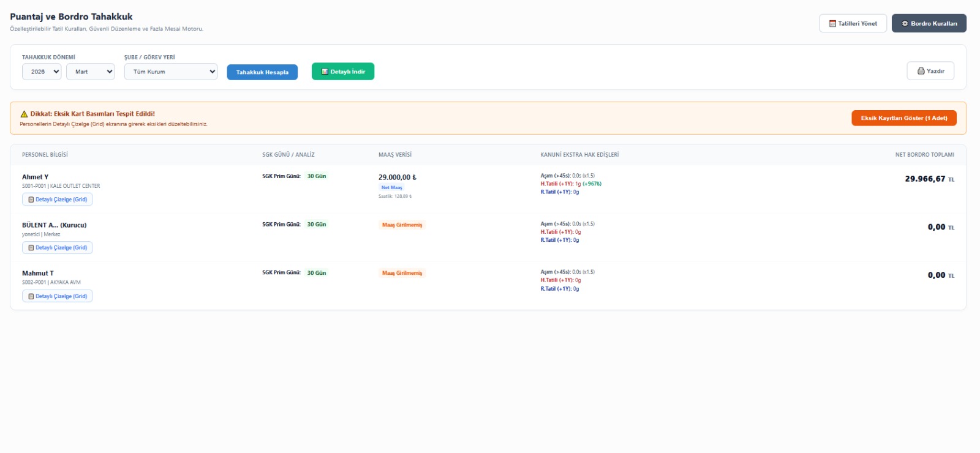This screenshot has height=453, width=980.
Task: Click Maaş Girilmemiş tag for BÜLENT A
Action: [402, 225]
